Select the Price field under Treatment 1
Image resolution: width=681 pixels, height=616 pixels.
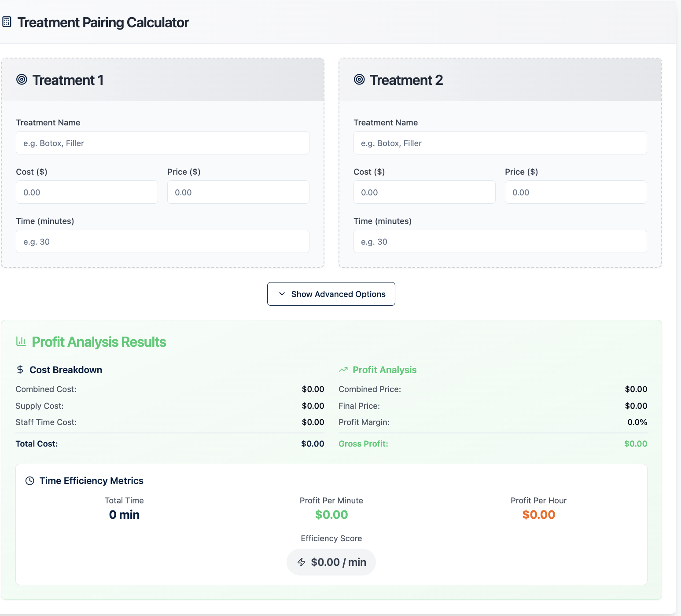coord(238,192)
